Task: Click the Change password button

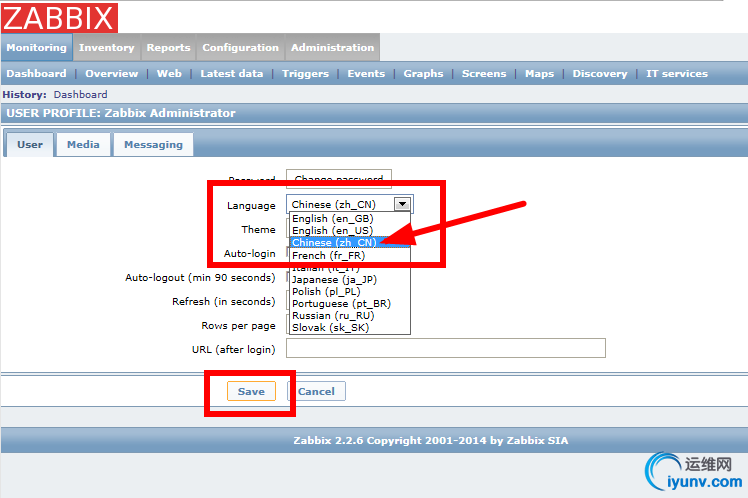Action: [339, 178]
